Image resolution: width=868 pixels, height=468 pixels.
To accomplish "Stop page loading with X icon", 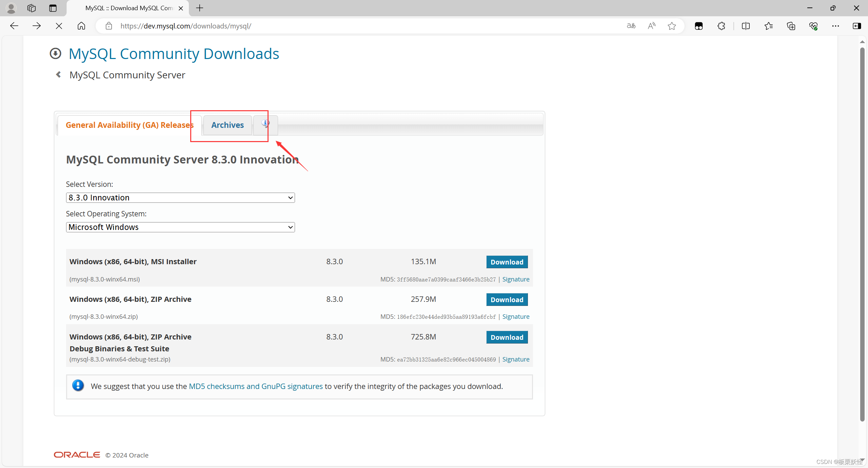I will point(59,26).
